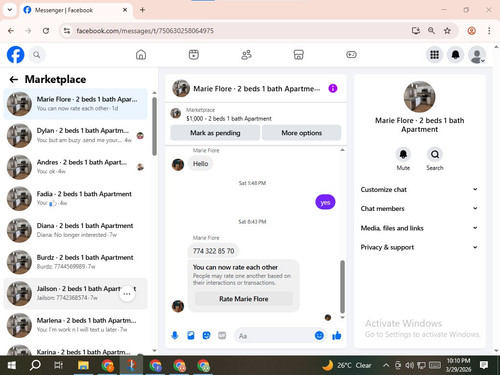
Task: Open the Facebook logo home link
Action: 16,55
